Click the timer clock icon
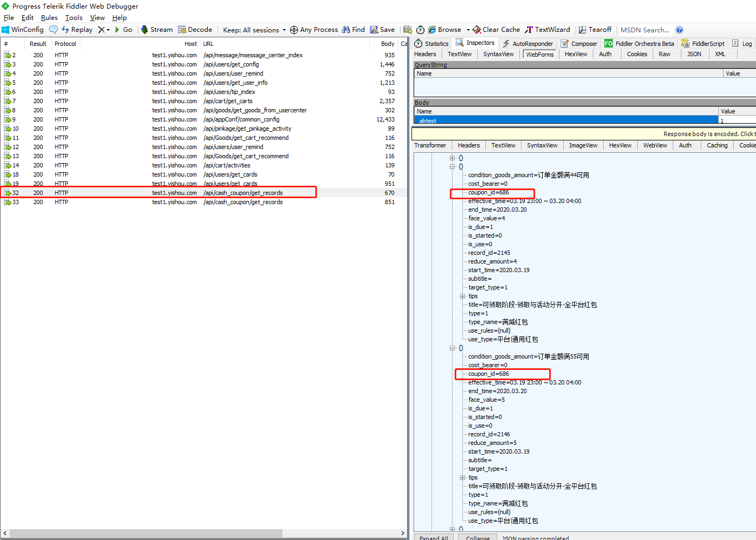Image resolution: width=756 pixels, height=540 pixels. pos(420,30)
